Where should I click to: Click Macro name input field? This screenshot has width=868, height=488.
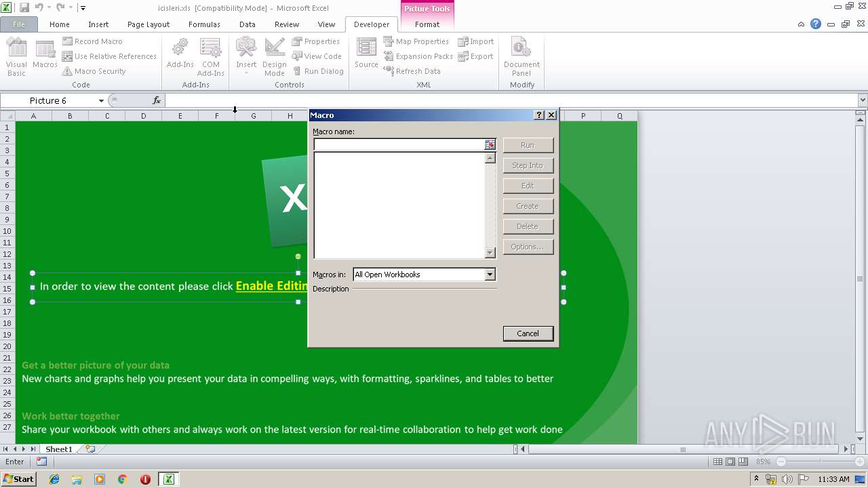399,144
